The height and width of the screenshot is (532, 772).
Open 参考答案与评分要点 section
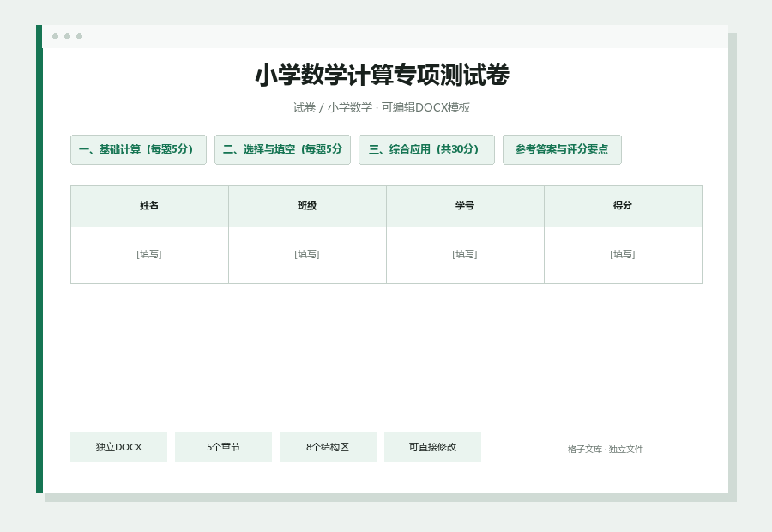point(562,150)
